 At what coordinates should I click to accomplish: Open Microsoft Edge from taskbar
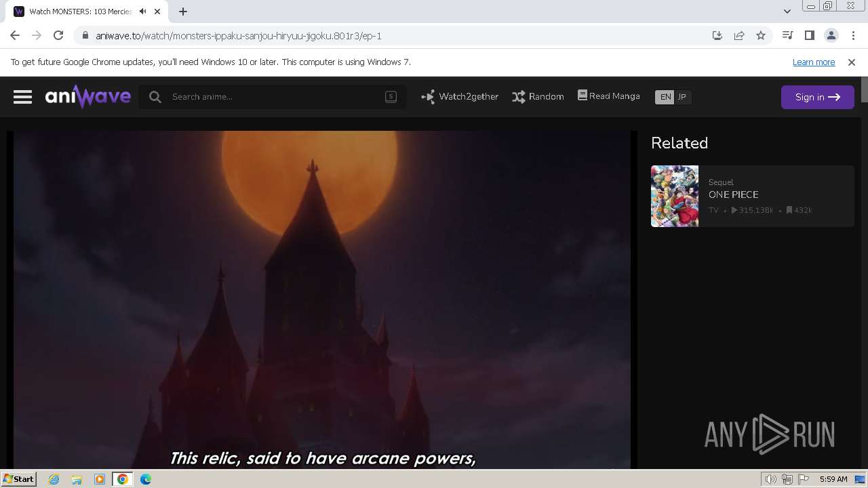click(146, 479)
